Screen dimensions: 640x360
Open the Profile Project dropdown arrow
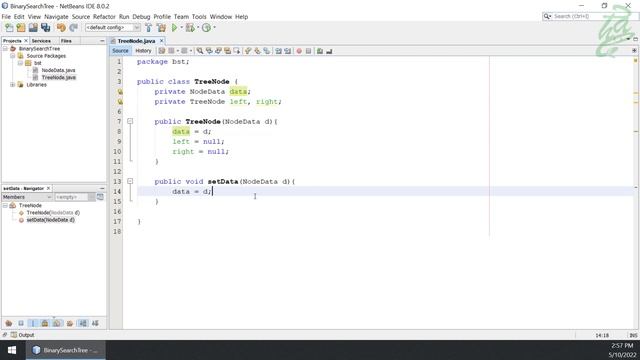click(x=214, y=28)
